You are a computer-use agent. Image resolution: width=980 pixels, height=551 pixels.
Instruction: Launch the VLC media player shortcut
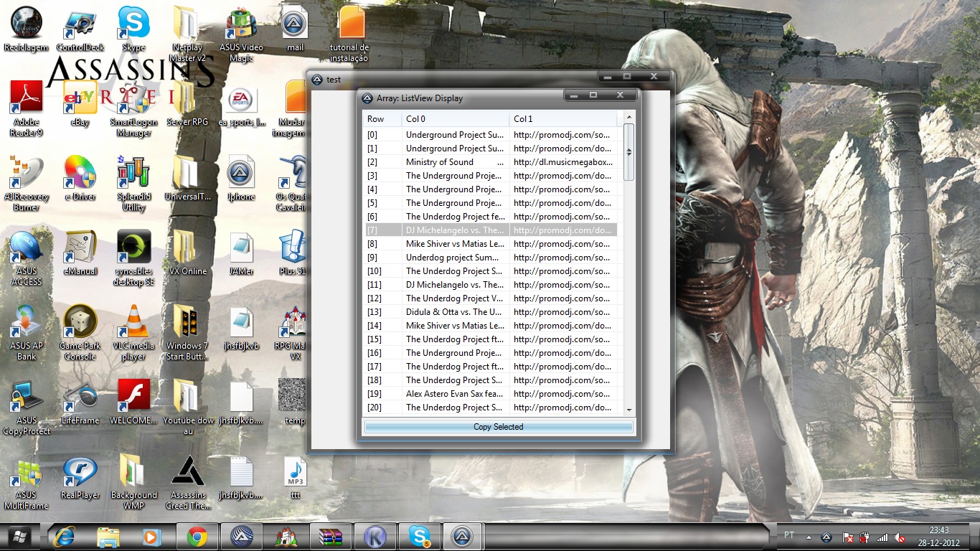point(133,331)
